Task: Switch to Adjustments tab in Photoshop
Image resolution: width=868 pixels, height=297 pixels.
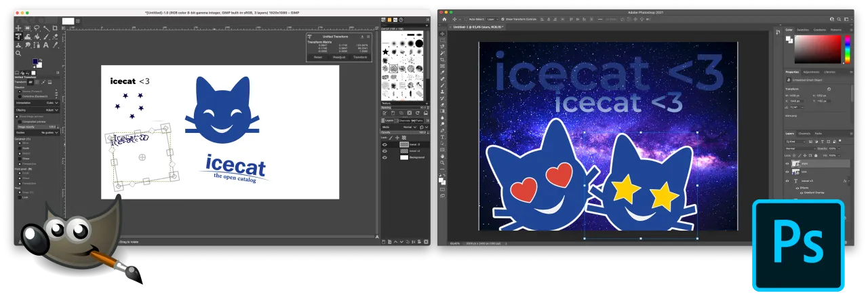Action: click(x=811, y=72)
